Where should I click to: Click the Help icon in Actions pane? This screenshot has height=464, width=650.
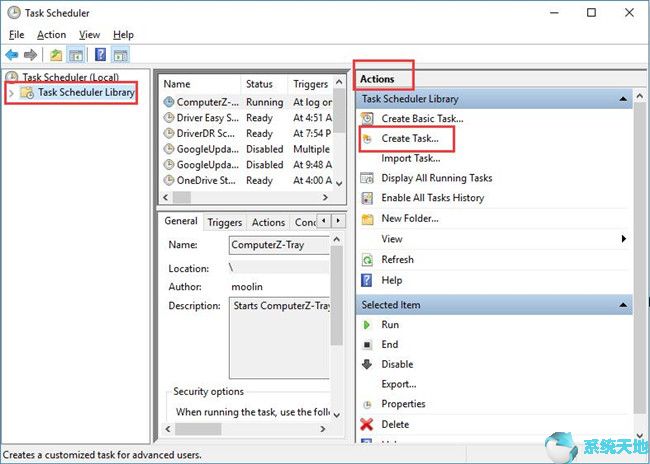click(x=367, y=280)
